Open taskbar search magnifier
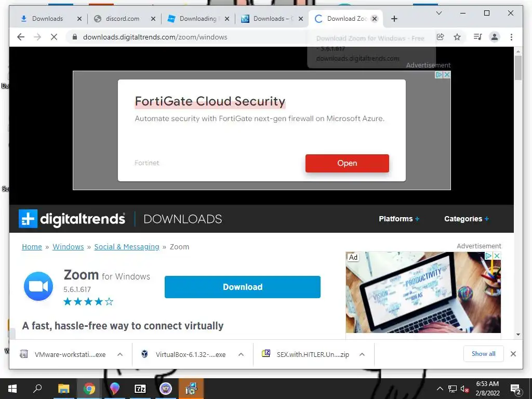This screenshot has height=399, width=532. (x=37, y=389)
